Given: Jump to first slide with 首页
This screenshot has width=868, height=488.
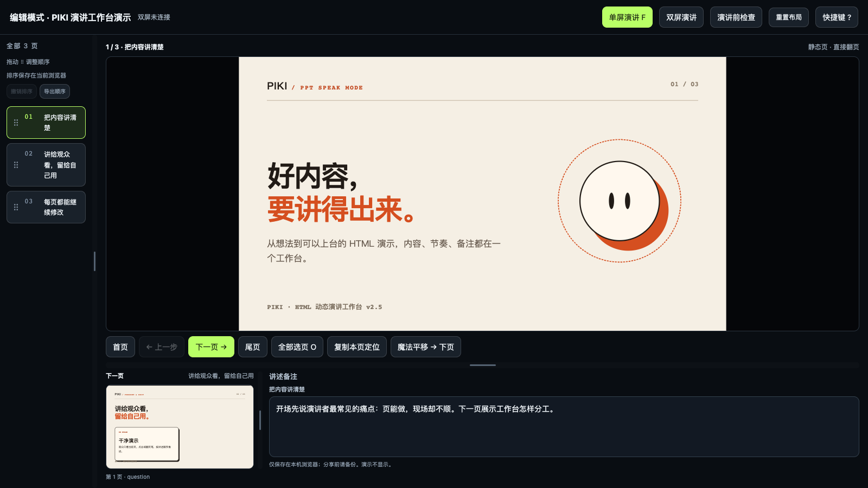Looking at the screenshot, I should [120, 347].
